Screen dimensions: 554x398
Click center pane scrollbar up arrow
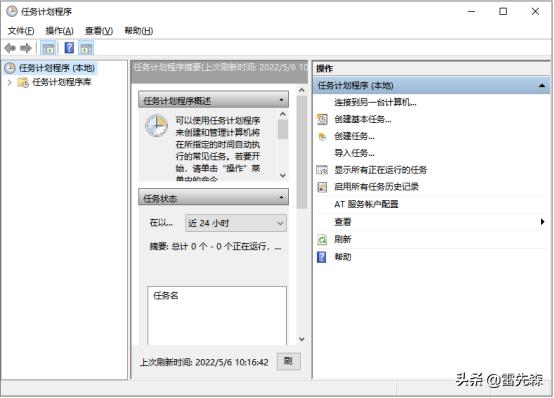tap(301, 90)
